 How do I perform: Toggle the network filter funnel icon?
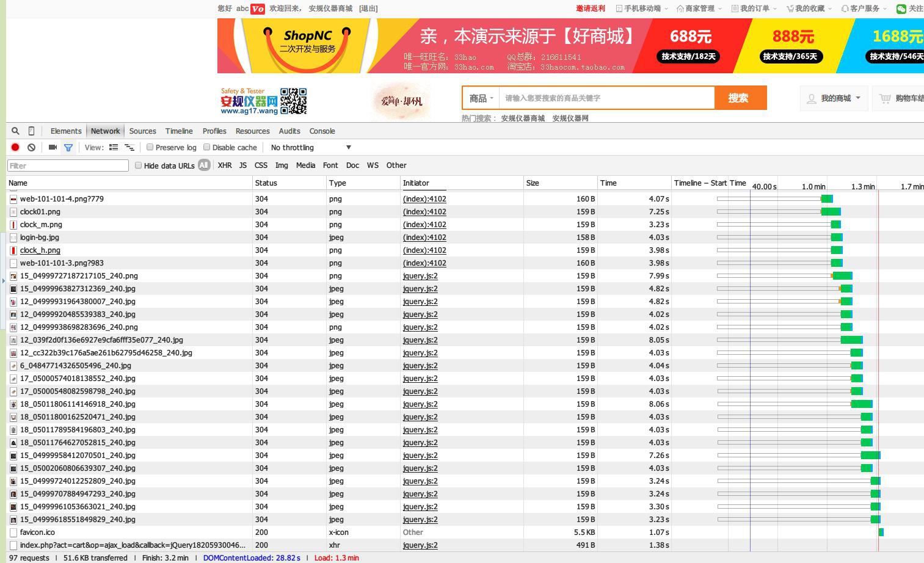coord(68,147)
